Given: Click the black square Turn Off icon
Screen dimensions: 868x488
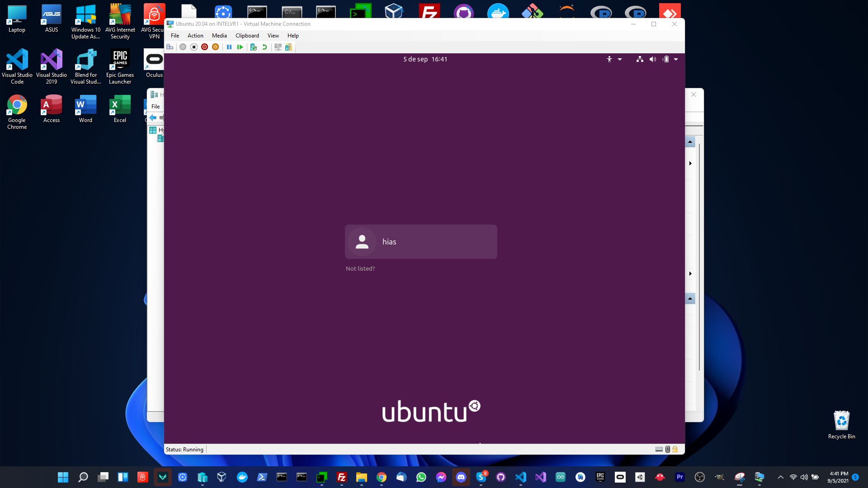Looking at the screenshot, I should [194, 47].
